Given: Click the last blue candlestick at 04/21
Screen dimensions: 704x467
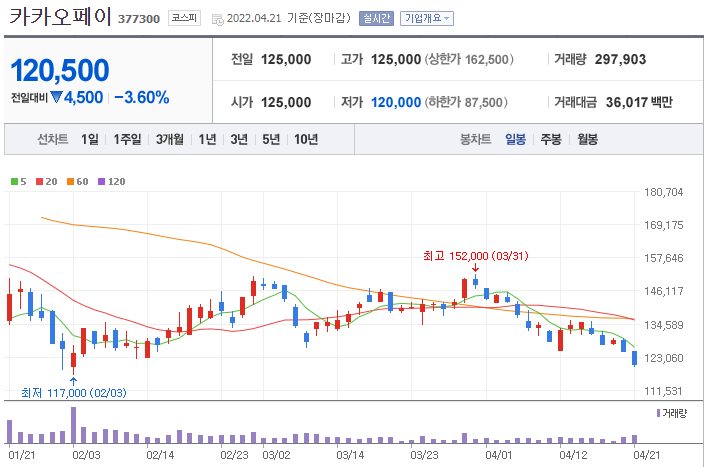Looking at the screenshot, I should coord(634,358).
